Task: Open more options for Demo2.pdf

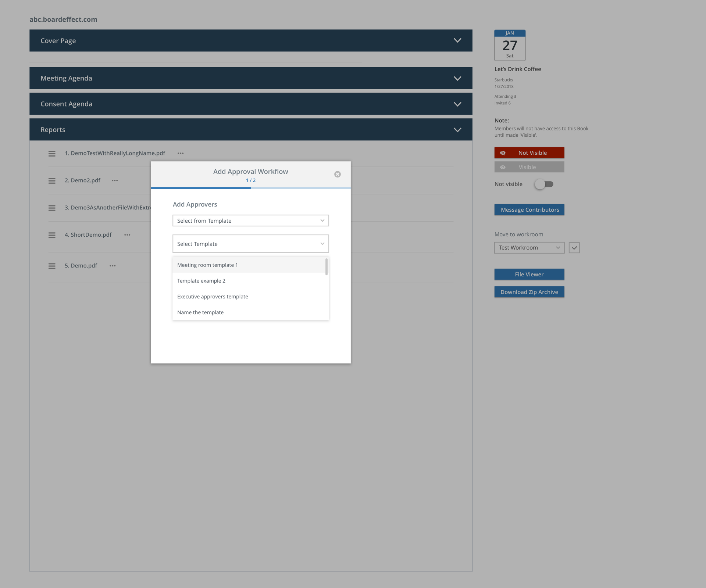Action: click(x=115, y=180)
